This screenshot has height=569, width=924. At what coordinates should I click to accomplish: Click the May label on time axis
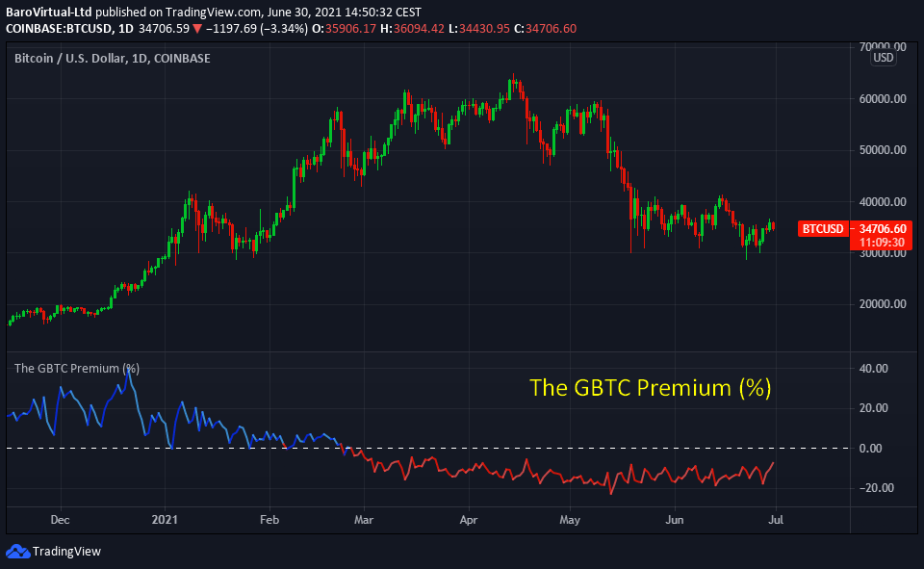570,520
